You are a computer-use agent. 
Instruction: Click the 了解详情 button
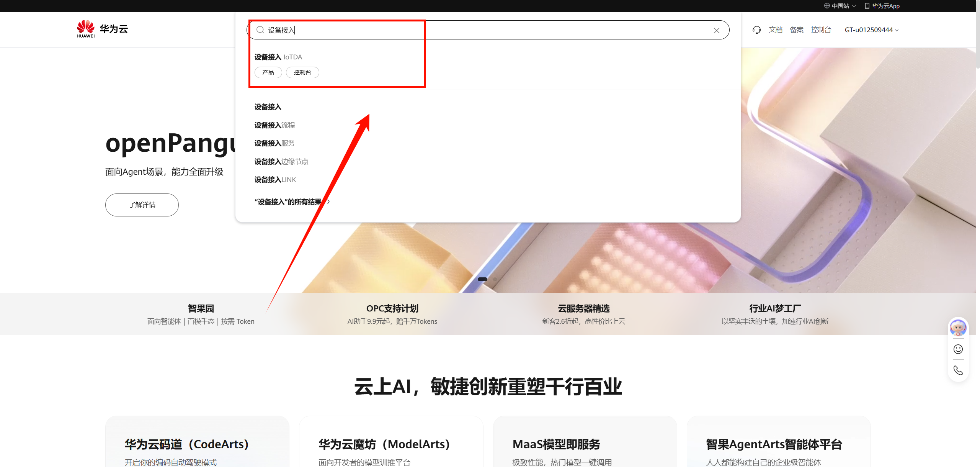tap(142, 205)
